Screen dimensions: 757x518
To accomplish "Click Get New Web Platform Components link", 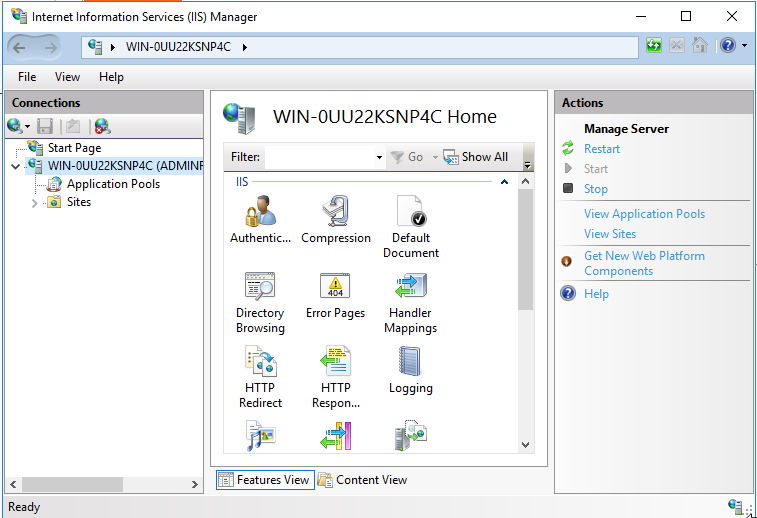I will pyautogui.click(x=644, y=263).
